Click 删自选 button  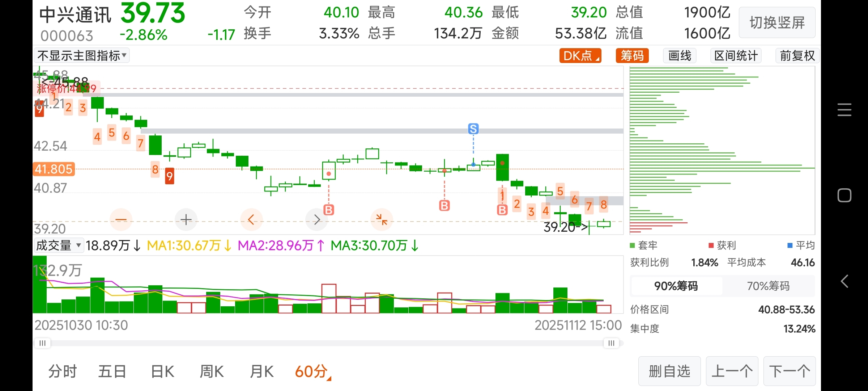[x=669, y=371]
